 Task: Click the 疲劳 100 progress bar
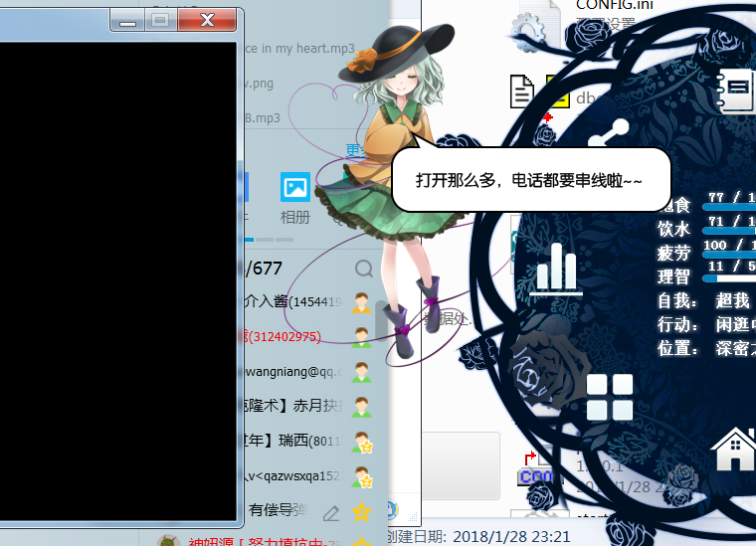click(729, 255)
